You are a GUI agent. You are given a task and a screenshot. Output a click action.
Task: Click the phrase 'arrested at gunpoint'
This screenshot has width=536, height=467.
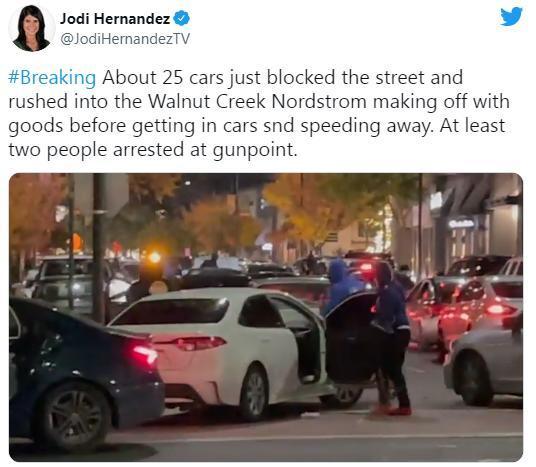tap(205, 150)
